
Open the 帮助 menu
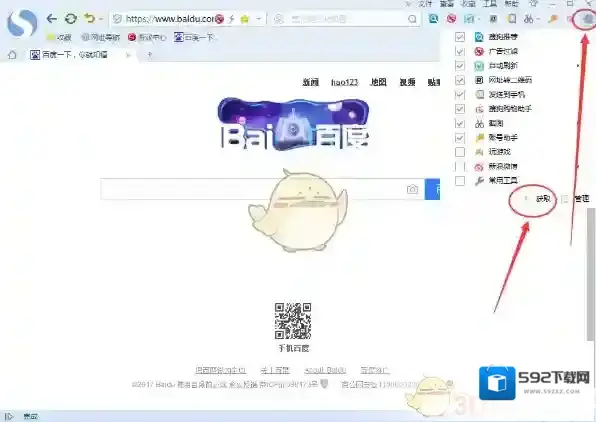pyautogui.click(x=512, y=4)
